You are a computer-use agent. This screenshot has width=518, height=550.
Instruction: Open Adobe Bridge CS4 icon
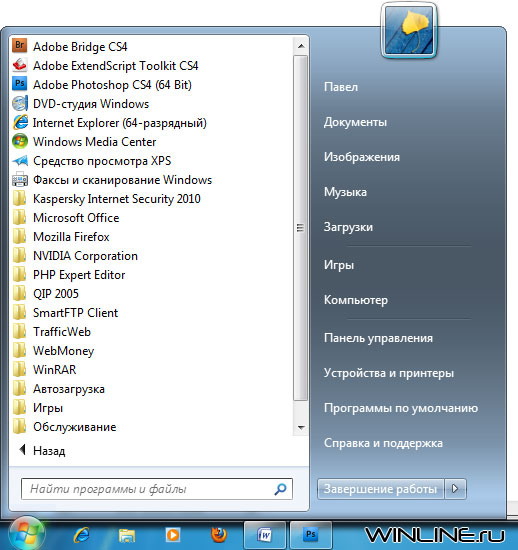click(20, 46)
